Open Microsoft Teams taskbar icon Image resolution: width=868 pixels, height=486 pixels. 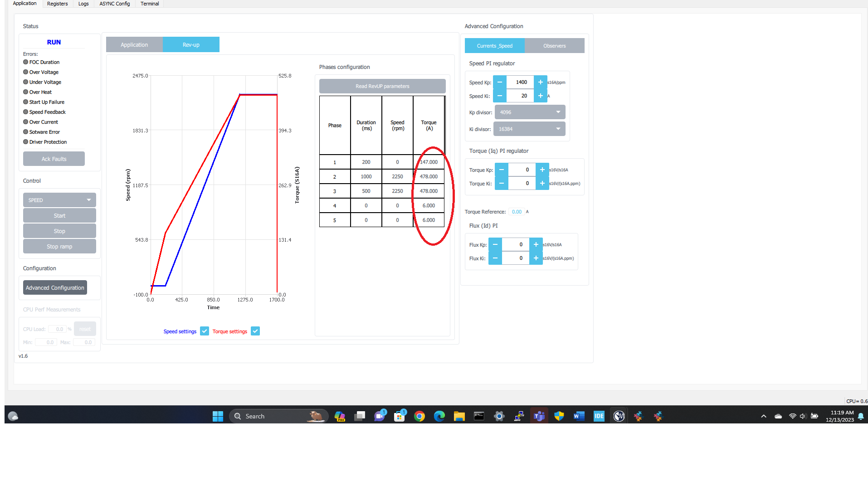point(539,416)
